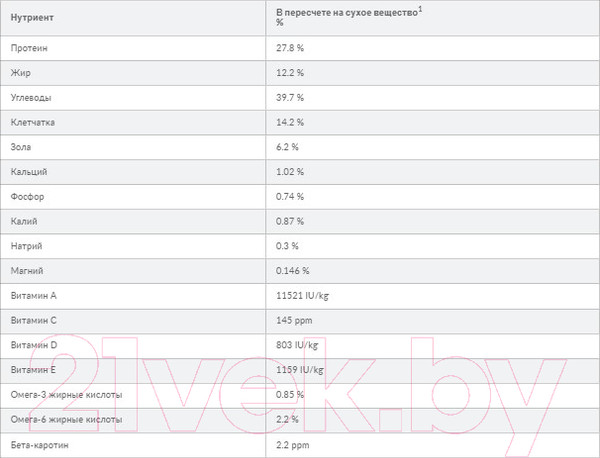600x458 pixels.
Task: Click the "Углеводы" nutrient label
Action: [31, 98]
